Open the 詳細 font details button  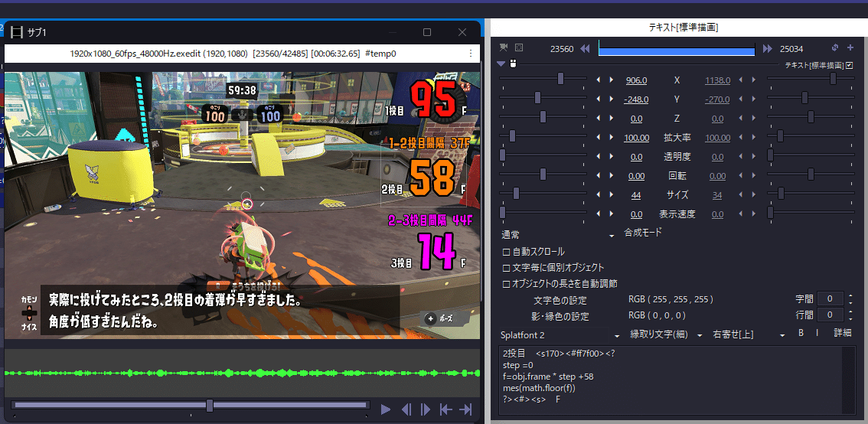tap(843, 333)
